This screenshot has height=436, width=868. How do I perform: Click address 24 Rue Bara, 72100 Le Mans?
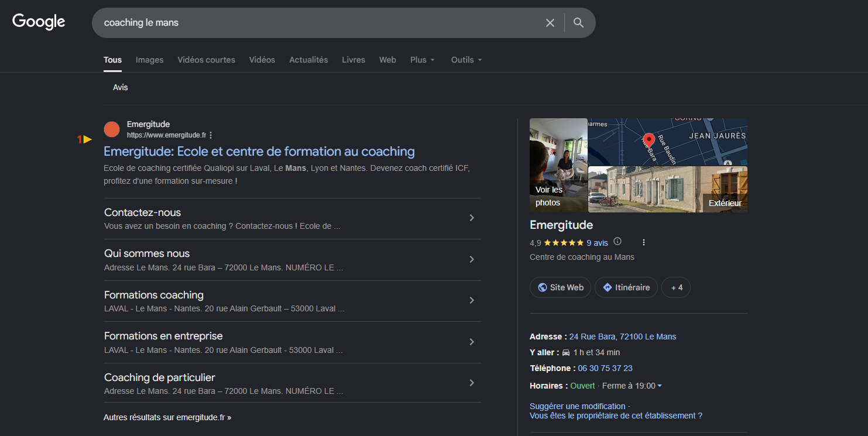pos(623,337)
